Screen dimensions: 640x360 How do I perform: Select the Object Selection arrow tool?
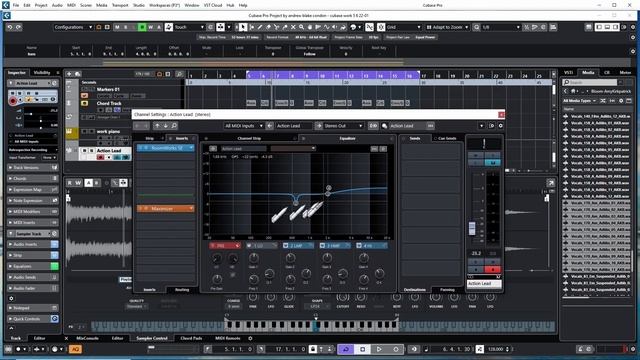243,27
